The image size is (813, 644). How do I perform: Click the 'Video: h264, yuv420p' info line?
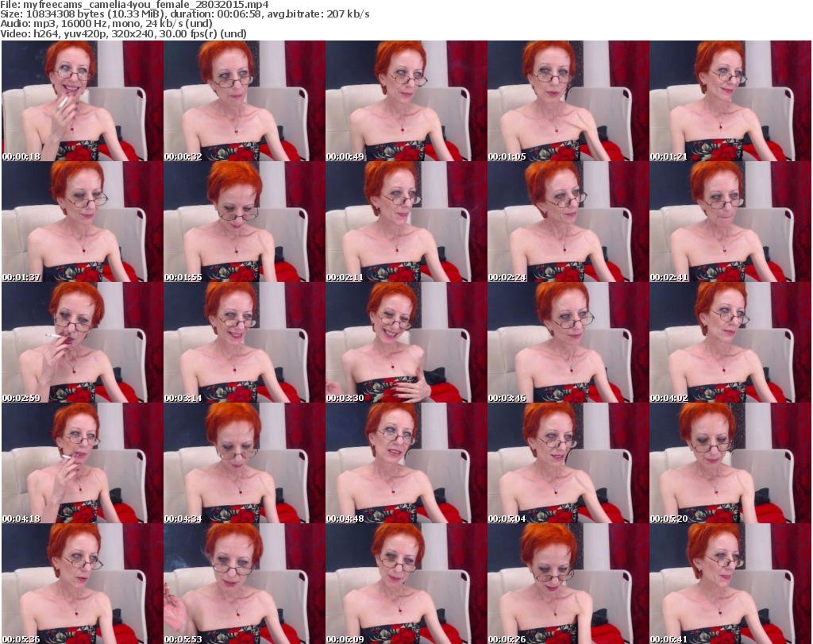tap(123, 33)
